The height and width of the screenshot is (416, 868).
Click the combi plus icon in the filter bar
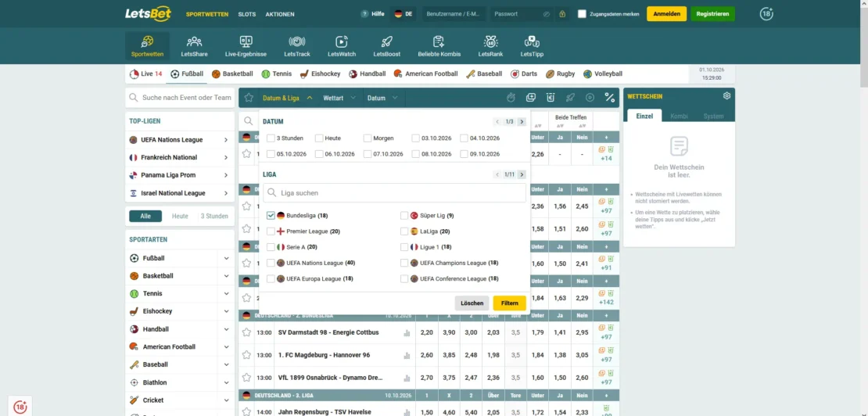[x=530, y=98]
